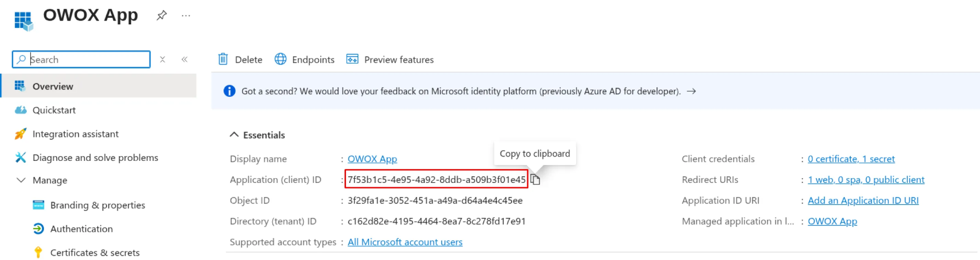This screenshot has width=980, height=260.
Task: Click the Supported account types label
Action: 283,242
